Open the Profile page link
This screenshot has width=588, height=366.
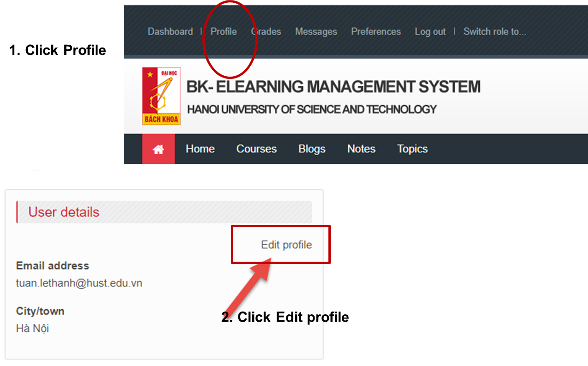(224, 32)
